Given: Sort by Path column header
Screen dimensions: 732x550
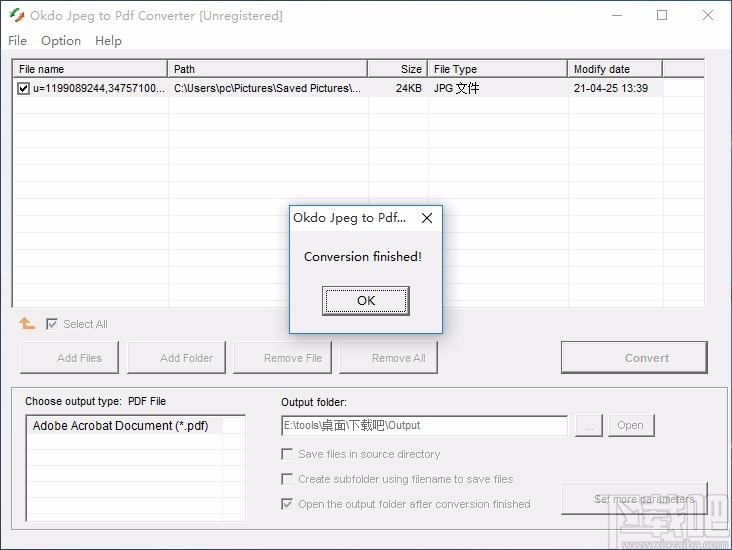Looking at the screenshot, I should pos(267,69).
